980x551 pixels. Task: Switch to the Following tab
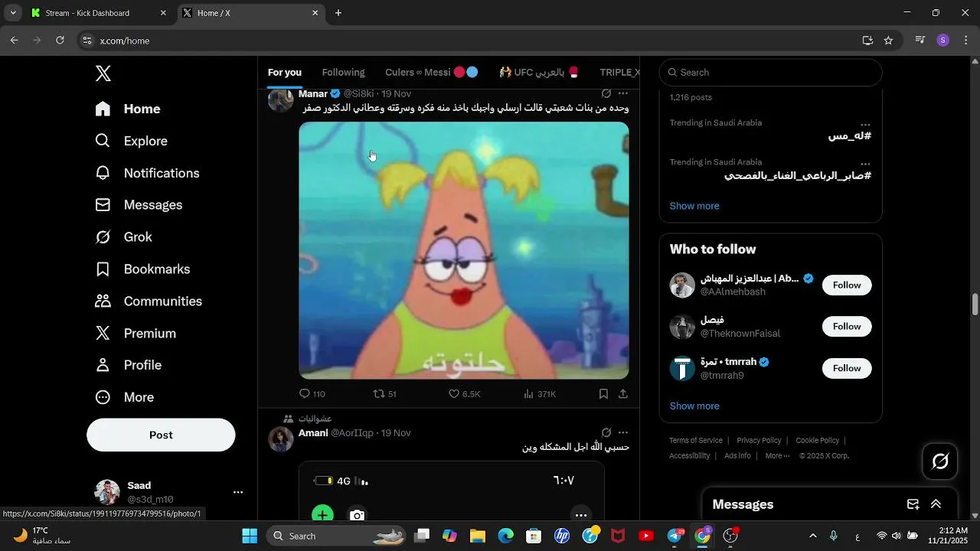click(x=343, y=73)
